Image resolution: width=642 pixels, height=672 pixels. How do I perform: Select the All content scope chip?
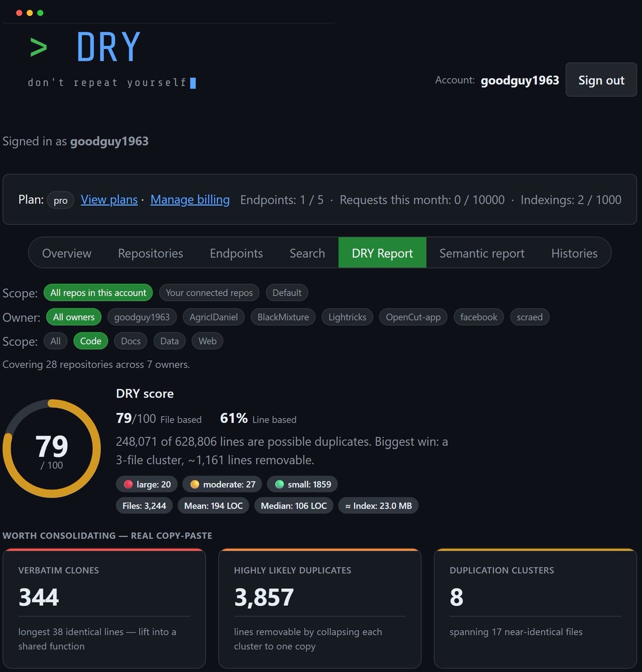pos(55,341)
